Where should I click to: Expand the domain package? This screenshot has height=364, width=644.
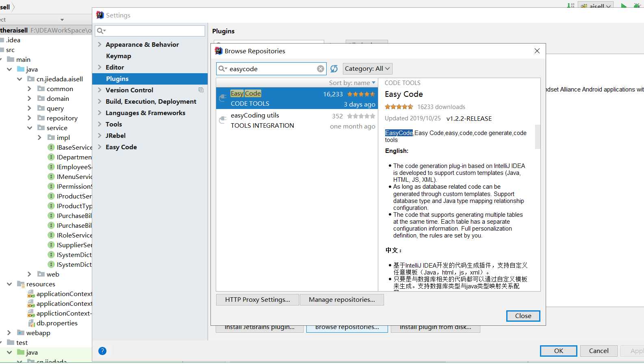pyautogui.click(x=29, y=98)
